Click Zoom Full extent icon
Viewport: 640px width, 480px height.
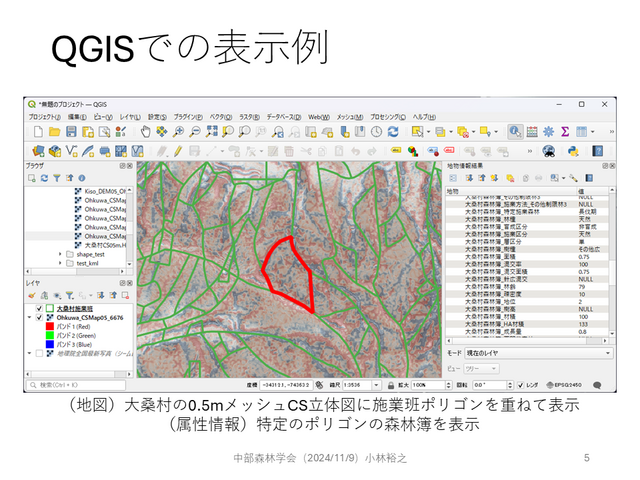(212, 131)
